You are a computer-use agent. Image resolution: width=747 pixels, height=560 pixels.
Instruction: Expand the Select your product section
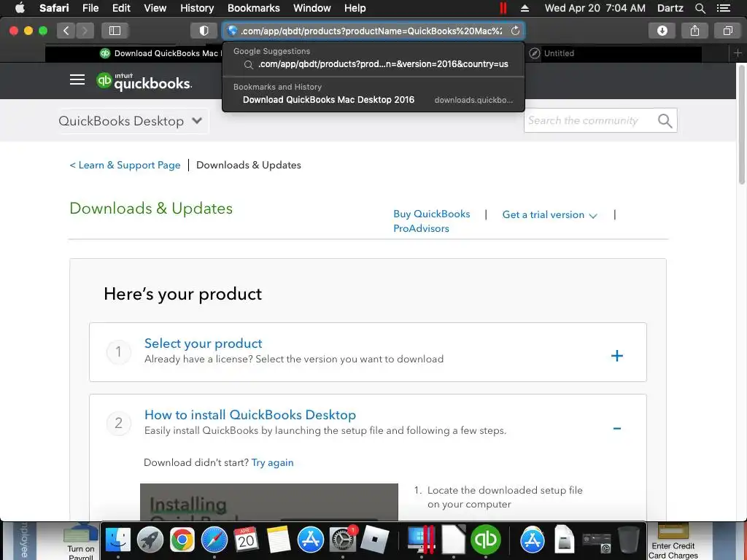(617, 356)
